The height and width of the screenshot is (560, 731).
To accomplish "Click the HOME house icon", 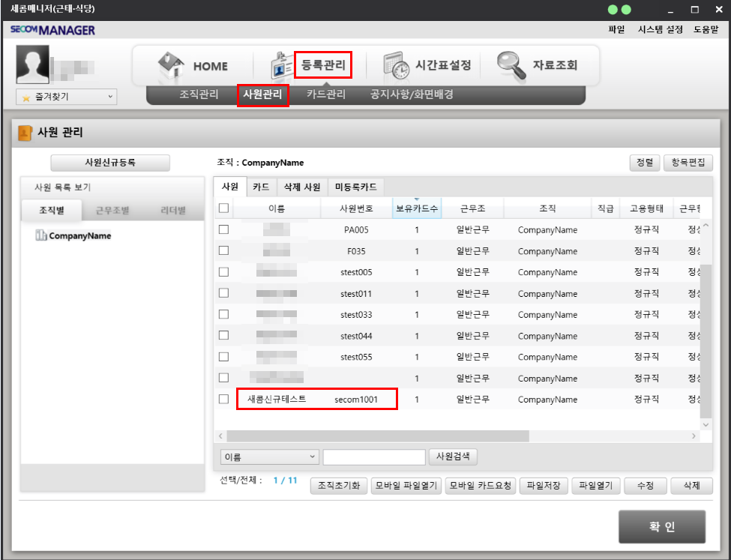I will 171,65.
